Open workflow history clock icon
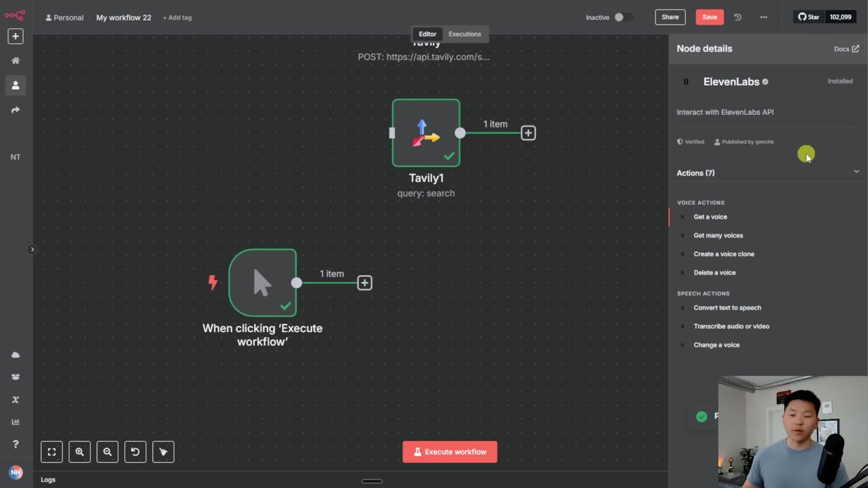The width and height of the screenshot is (868, 488). pyautogui.click(x=738, y=17)
